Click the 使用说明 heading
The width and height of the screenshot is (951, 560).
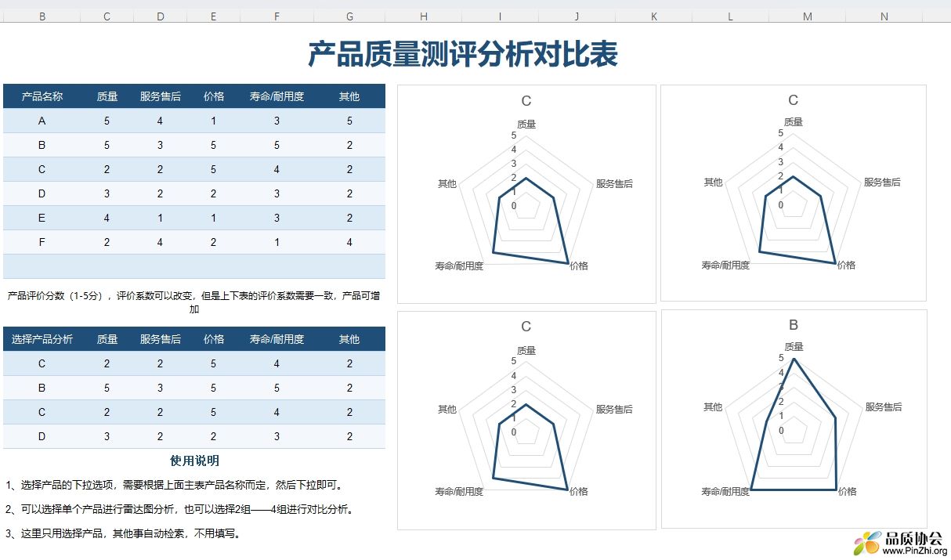pyautogui.click(x=194, y=461)
